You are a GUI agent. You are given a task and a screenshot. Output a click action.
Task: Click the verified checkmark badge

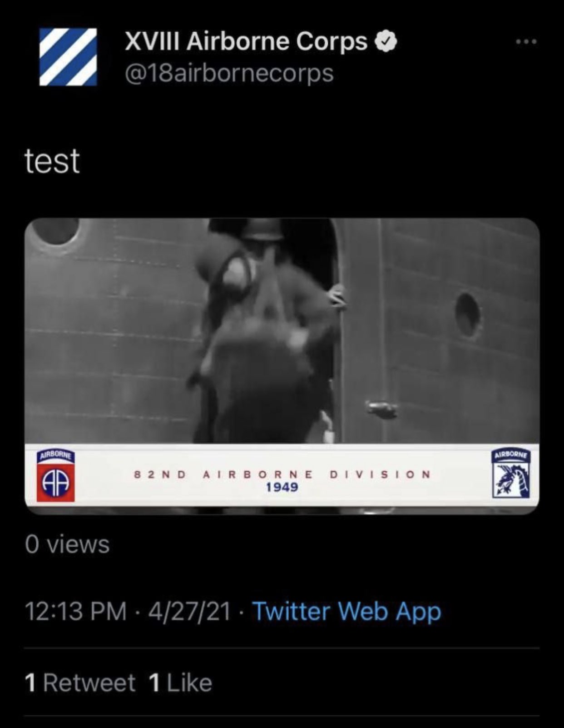[x=386, y=42]
